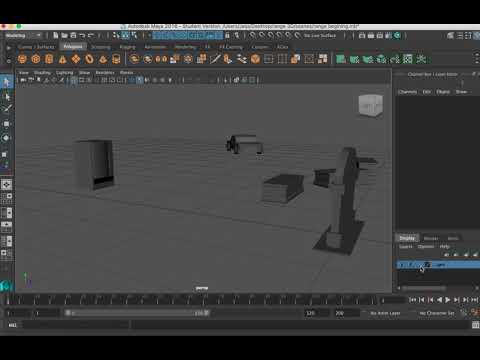
Task: Pick the Paint selection tool in toolbox
Action: click(x=7, y=109)
